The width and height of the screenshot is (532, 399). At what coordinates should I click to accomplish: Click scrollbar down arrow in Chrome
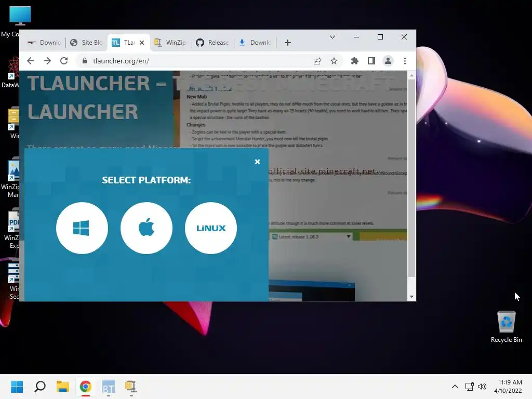point(411,297)
